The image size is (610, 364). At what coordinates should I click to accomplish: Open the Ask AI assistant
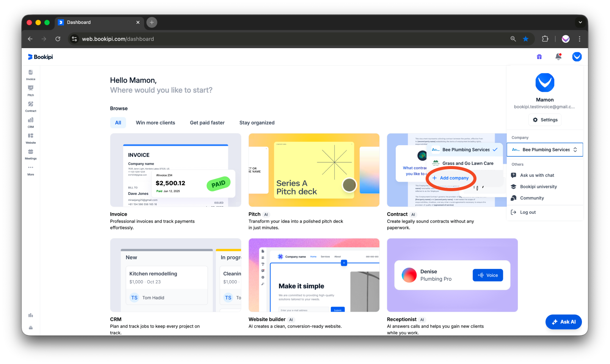click(564, 322)
